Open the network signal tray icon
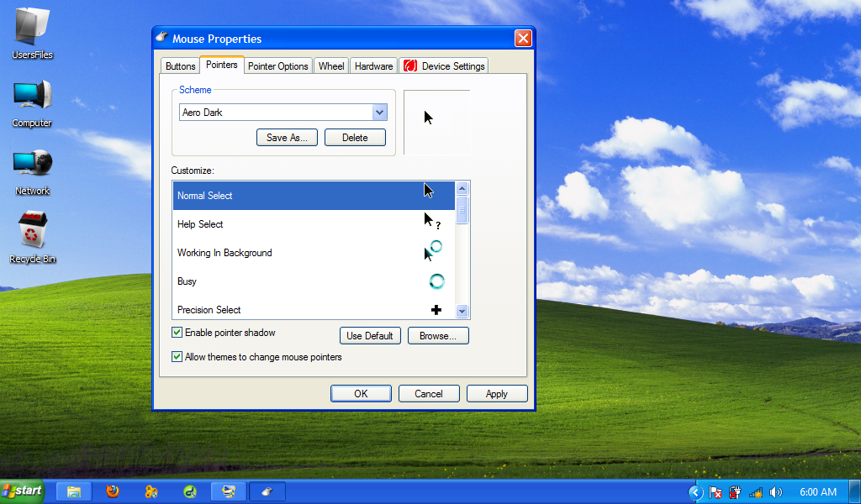The height and width of the screenshot is (504, 861). pyautogui.click(x=756, y=492)
